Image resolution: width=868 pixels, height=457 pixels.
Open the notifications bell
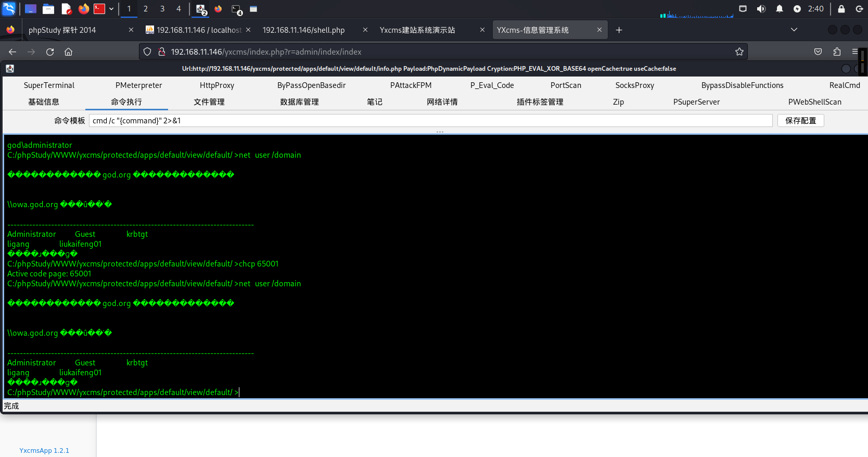[x=780, y=9]
